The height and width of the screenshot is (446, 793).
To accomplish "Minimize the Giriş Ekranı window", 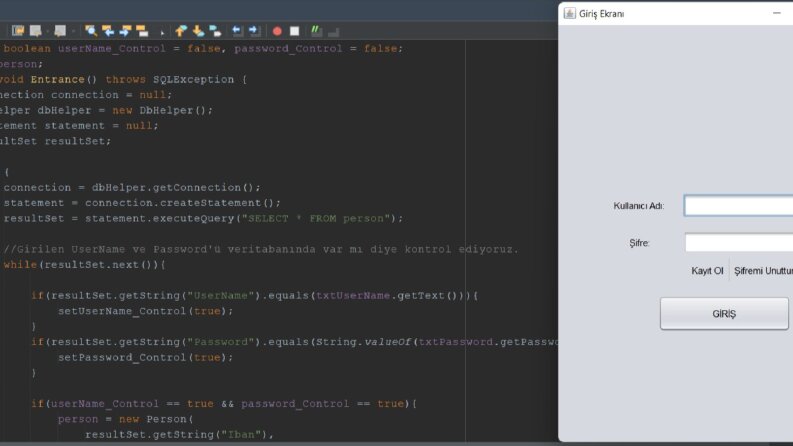I will click(x=777, y=13).
